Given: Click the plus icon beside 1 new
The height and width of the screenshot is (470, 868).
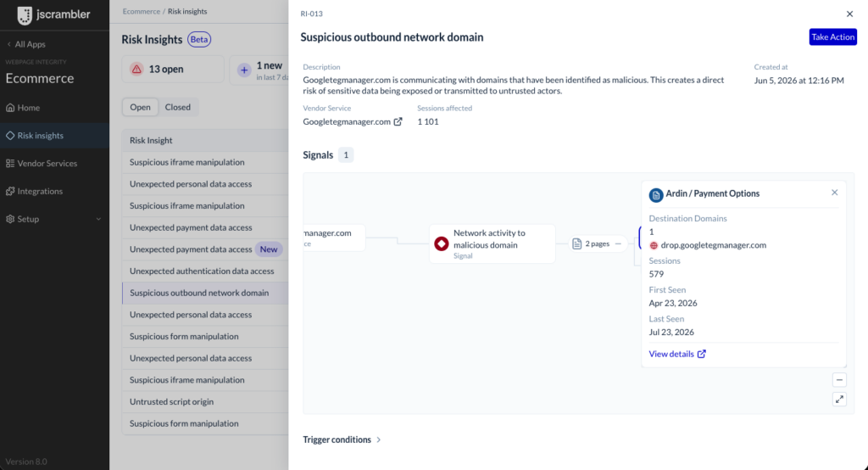Looking at the screenshot, I should [x=244, y=70].
